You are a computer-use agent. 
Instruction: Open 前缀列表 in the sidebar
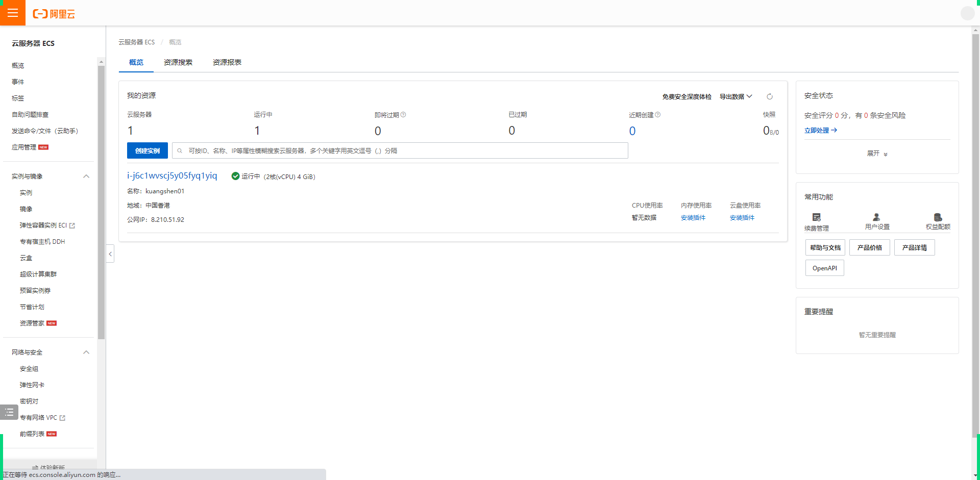(32, 434)
